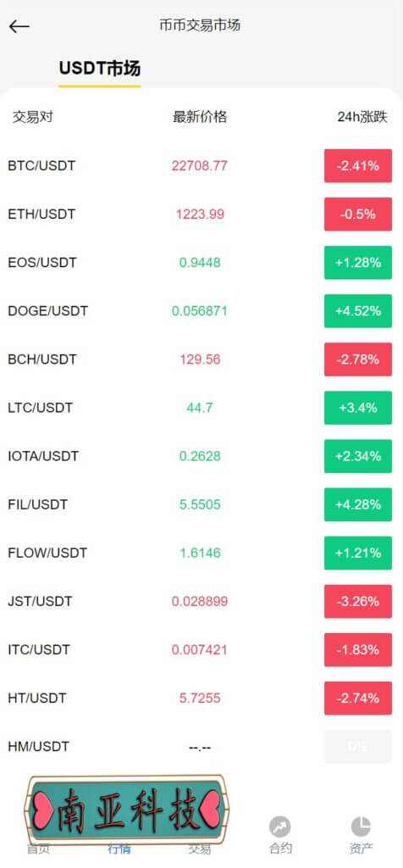
Task: Tap the +1.28% EOS change badge
Action: click(x=358, y=263)
